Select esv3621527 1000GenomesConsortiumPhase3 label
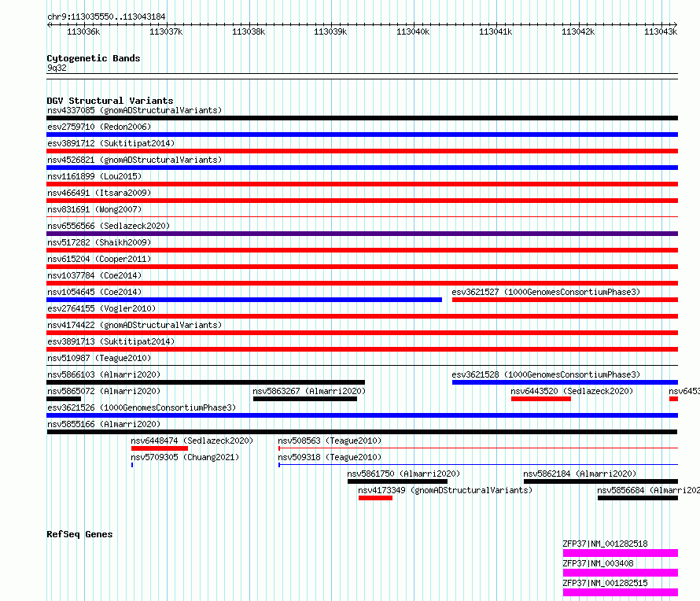The height and width of the screenshot is (601, 700). click(546, 292)
